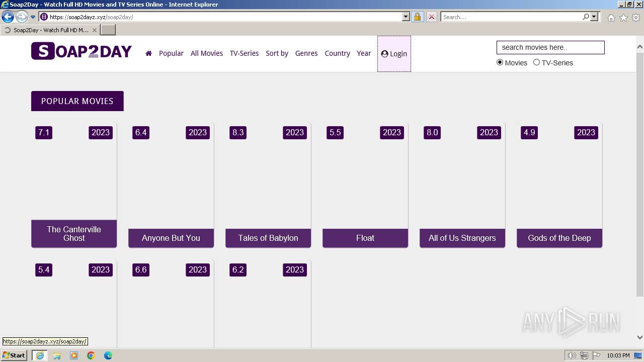Expand the Country menu
Screen dimensions: 644x362
pyautogui.click(x=337, y=53)
